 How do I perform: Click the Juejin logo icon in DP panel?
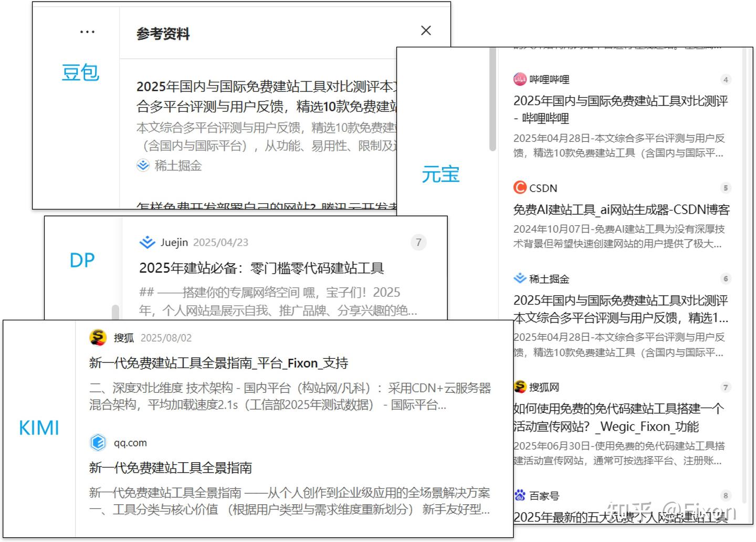(x=147, y=242)
